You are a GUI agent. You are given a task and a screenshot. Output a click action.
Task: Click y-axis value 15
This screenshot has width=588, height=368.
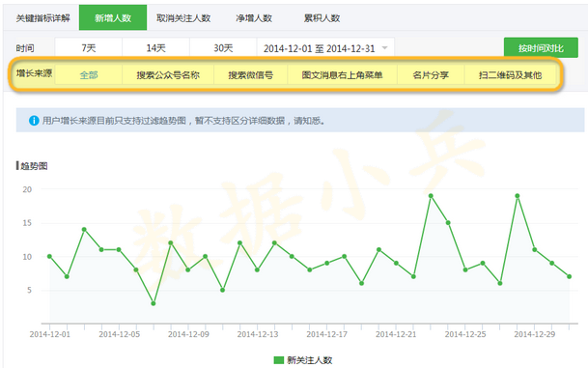coord(27,223)
